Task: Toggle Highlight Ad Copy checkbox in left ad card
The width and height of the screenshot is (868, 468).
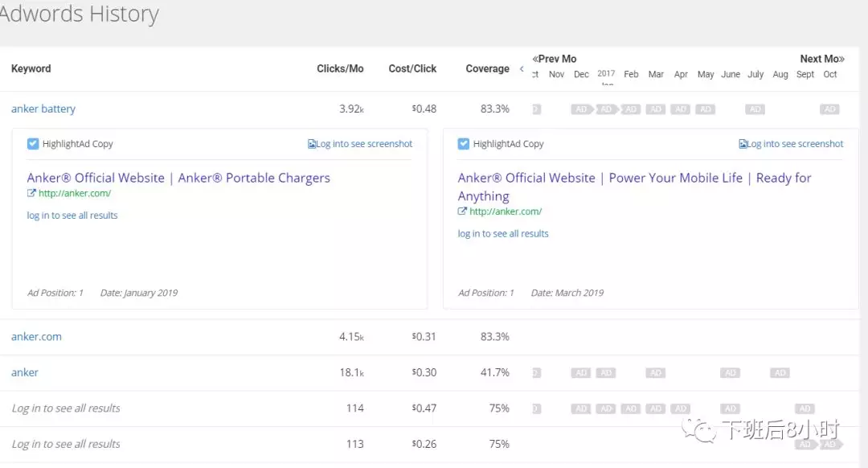Action: click(33, 144)
